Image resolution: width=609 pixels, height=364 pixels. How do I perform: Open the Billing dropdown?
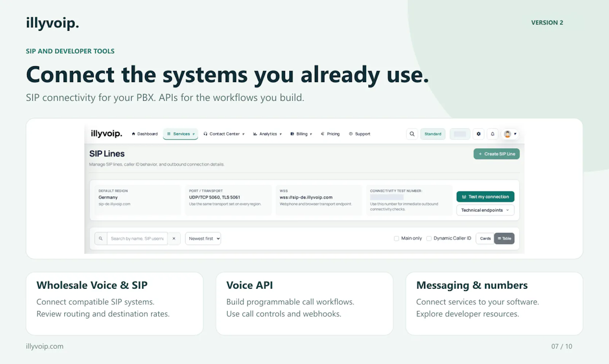tap(301, 134)
